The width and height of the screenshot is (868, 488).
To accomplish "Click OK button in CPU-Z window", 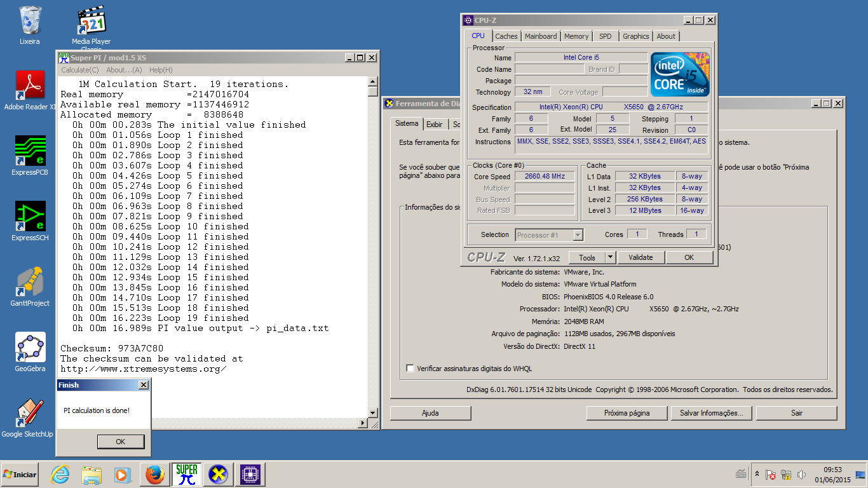I will point(689,257).
